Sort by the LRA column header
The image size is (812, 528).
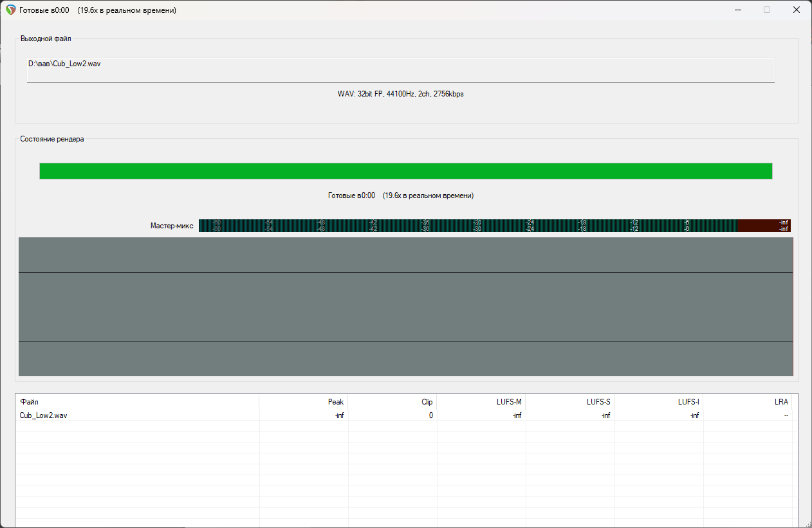tap(748, 402)
